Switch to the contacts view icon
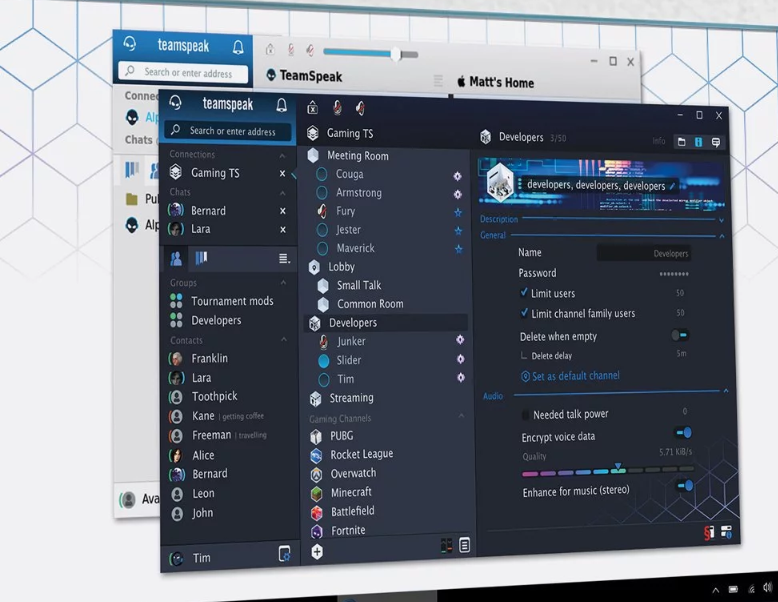The image size is (778, 602). point(176,259)
